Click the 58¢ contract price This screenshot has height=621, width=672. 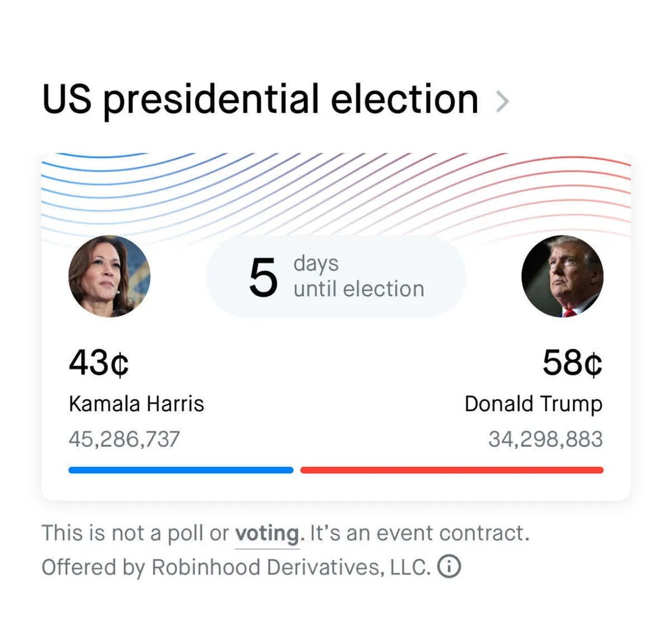tap(572, 362)
